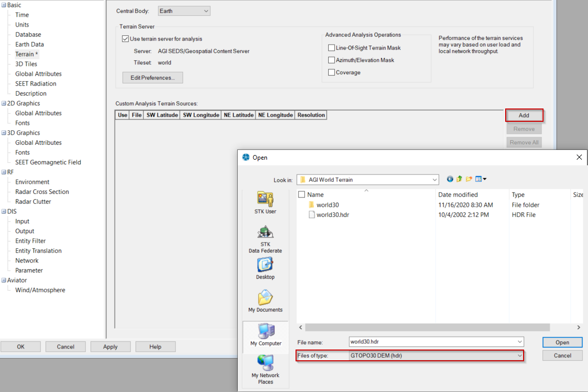This screenshot has height=392, width=588.
Task: Expand the Files of type dropdown
Action: coord(519,355)
